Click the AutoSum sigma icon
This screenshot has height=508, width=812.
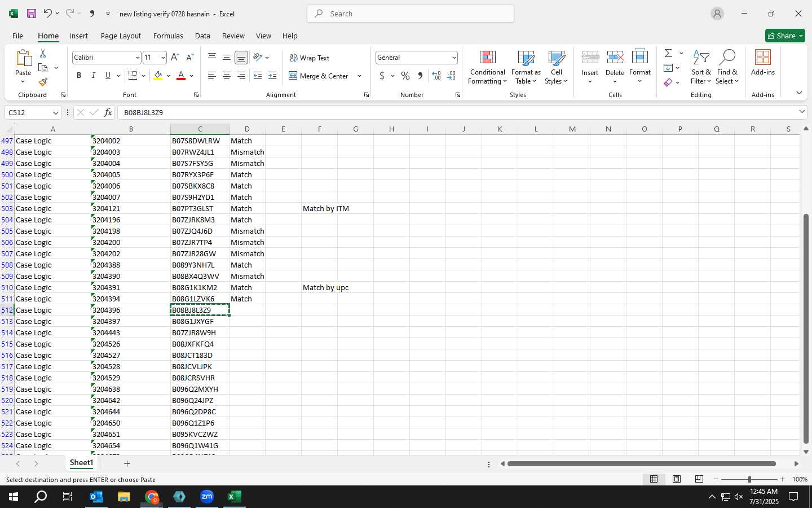click(668, 53)
